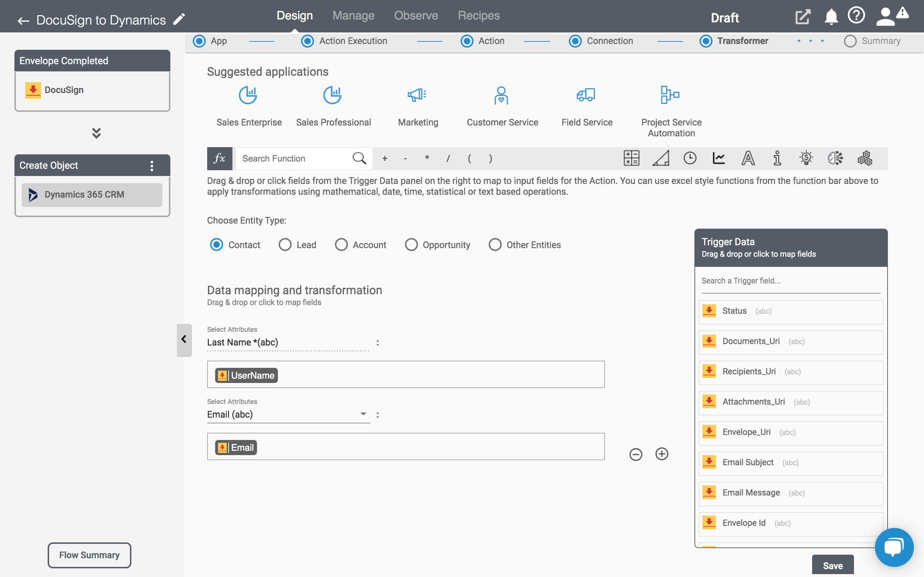This screenshot has height=577, width=924.
Task: Click the info/statistics icon in toolbar
Action: 776,159
